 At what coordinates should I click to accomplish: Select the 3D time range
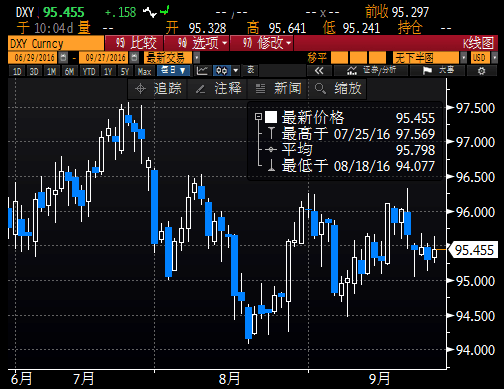click(34, 71)
